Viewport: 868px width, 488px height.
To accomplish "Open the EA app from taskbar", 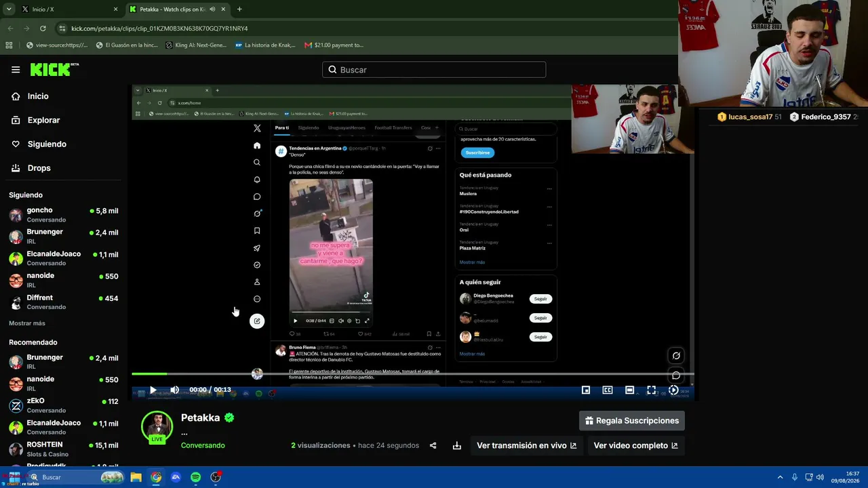I will click(176, 477).
